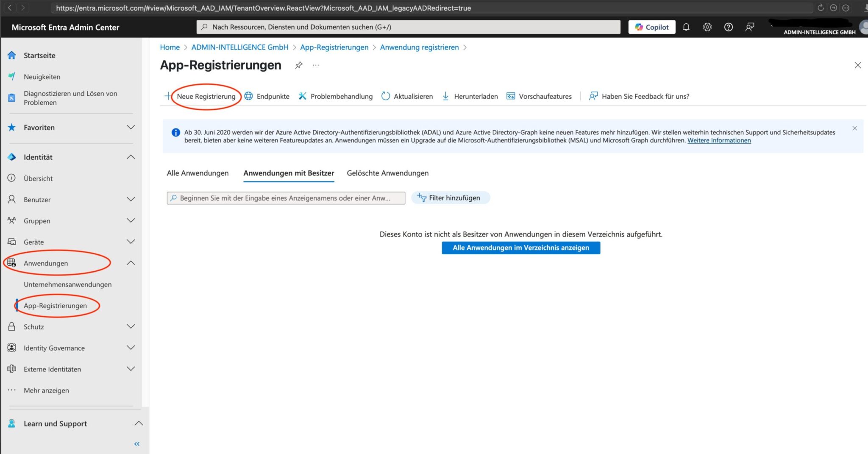This screenshot has width=868, height=454.
Task: Click Alle Anwendungen im Verzeichnis anzeigen
Action: click(x=520, y=248)
